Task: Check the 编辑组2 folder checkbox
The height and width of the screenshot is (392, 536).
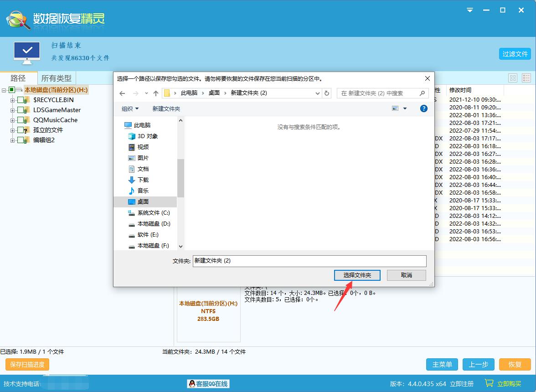Action: (x=21, y=140)
